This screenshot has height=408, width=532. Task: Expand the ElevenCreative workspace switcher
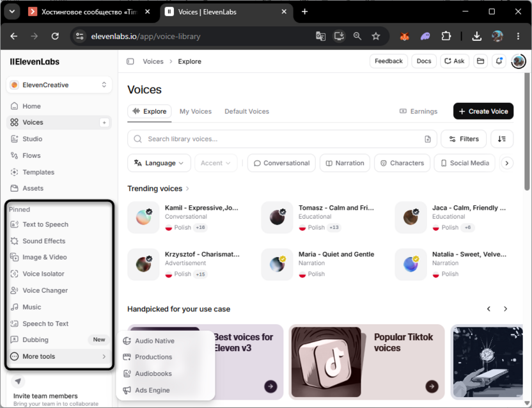59,85
